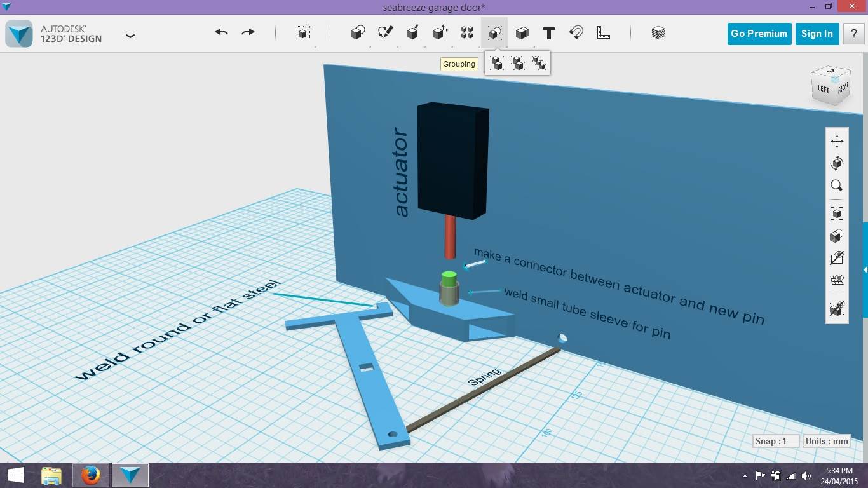This screenshot has height=488, width=868.
Task: Open the Grouping tool flyout
Action: [494, 32]
